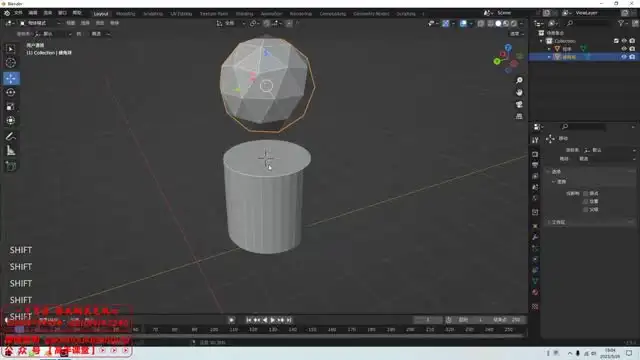Click the Blender logo menu icon
640x360 pixels.
tap(7, 13)
